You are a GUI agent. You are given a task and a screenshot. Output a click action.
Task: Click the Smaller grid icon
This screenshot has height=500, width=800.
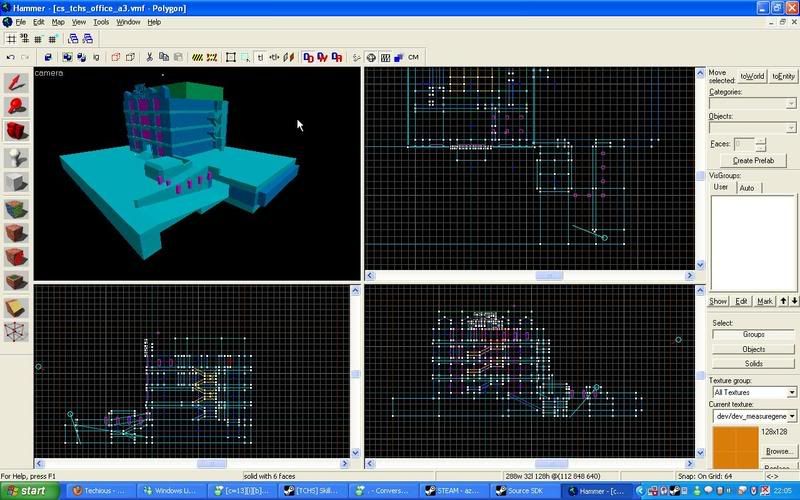[38, 39]
